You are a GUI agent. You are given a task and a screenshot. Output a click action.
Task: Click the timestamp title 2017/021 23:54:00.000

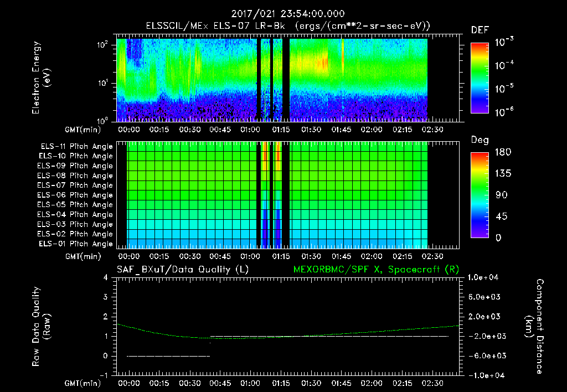click(288, 14)
